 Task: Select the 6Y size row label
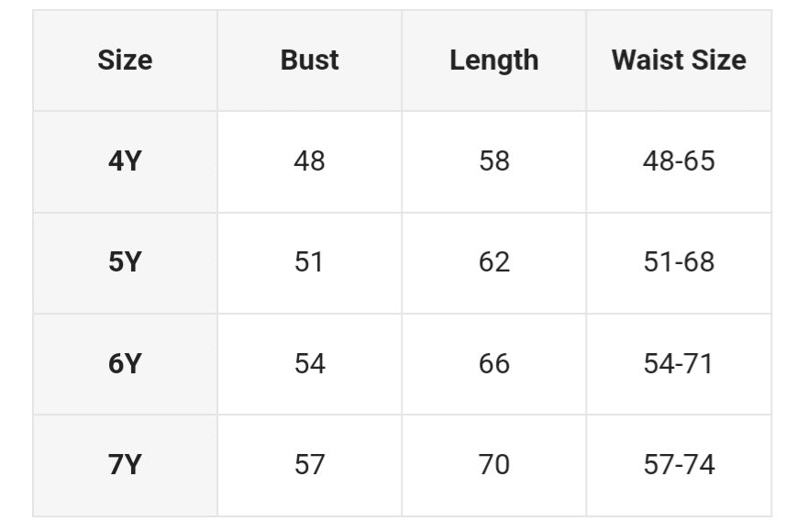pyautogui.click(x=125, y=364)
